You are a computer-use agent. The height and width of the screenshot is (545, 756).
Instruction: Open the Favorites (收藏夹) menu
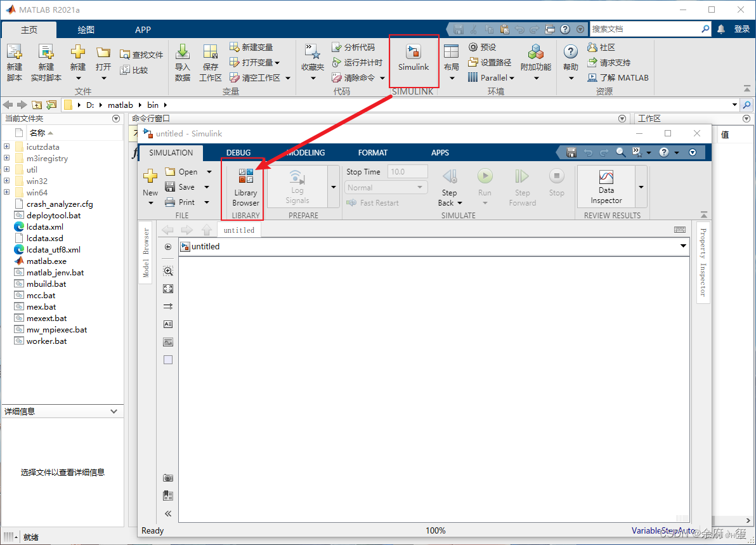pyautogui.click(x=313, y=63)
